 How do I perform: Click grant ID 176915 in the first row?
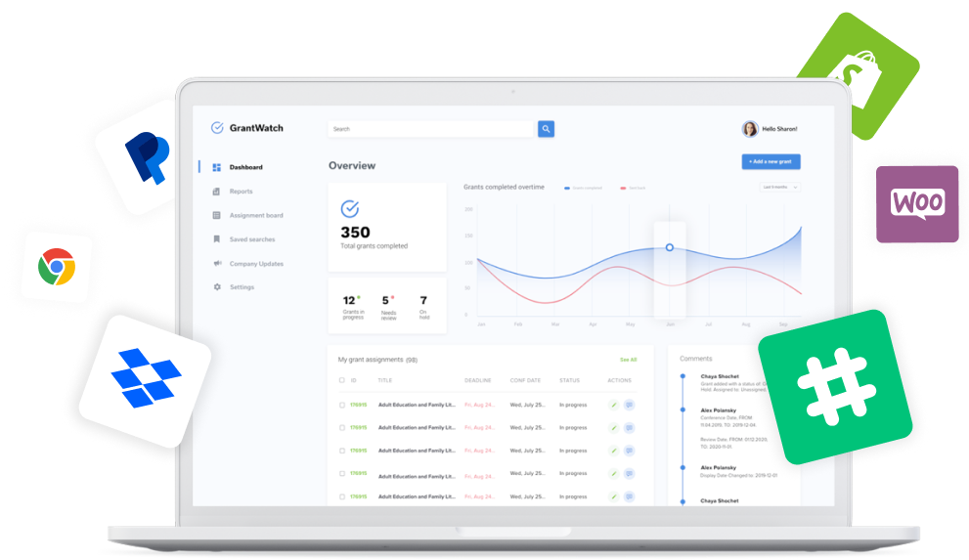(359, 405)
